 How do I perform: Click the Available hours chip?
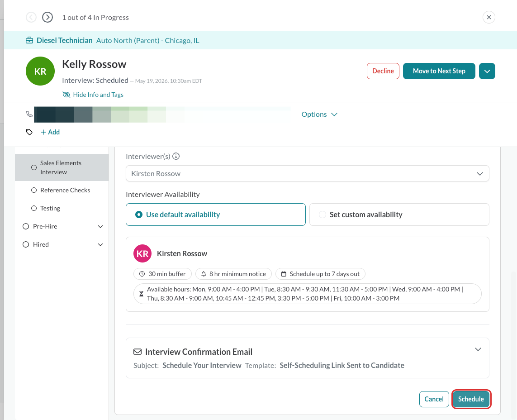[307, 294]
